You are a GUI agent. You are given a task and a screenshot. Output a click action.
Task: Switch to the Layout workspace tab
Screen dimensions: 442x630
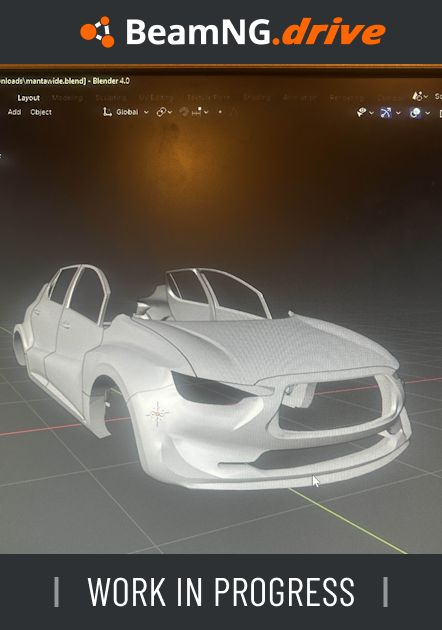coord(29,98)
